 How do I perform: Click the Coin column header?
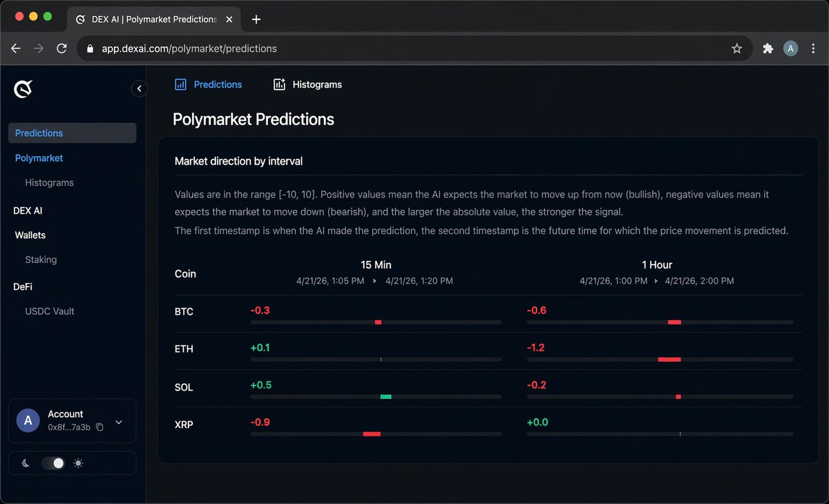pyautogui.click(x=185, y=274)
